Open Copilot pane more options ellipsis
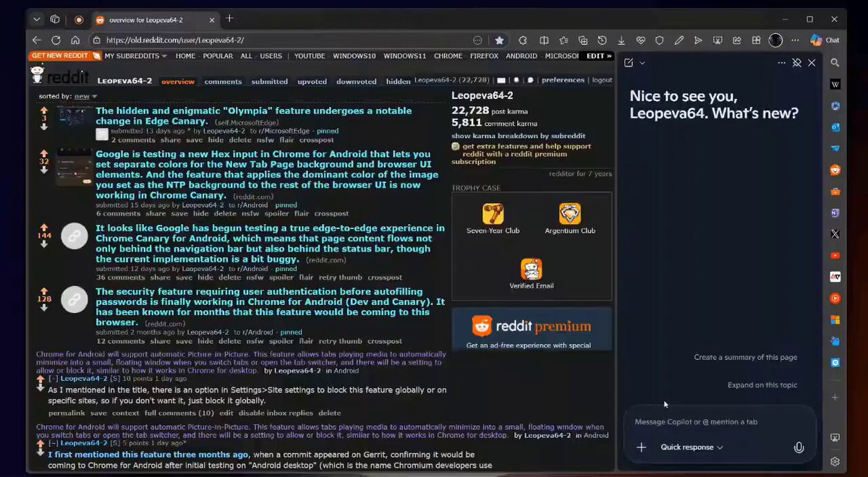 pos(781,63)
